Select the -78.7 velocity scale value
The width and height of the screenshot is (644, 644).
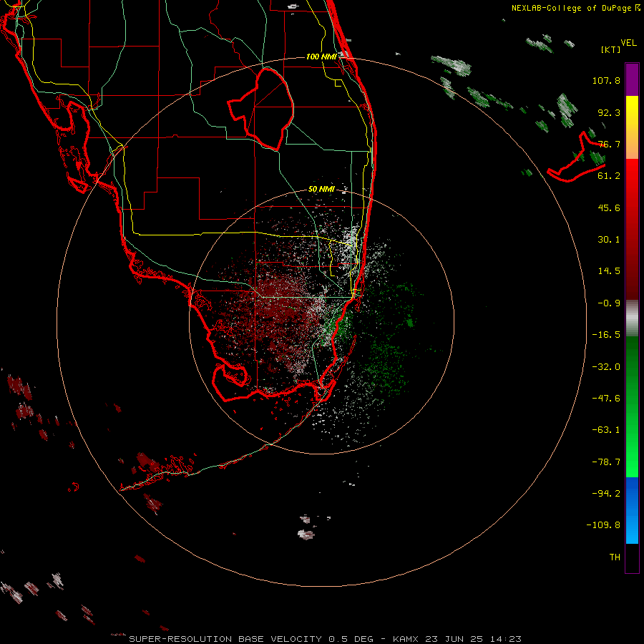(x=606, y=462)
